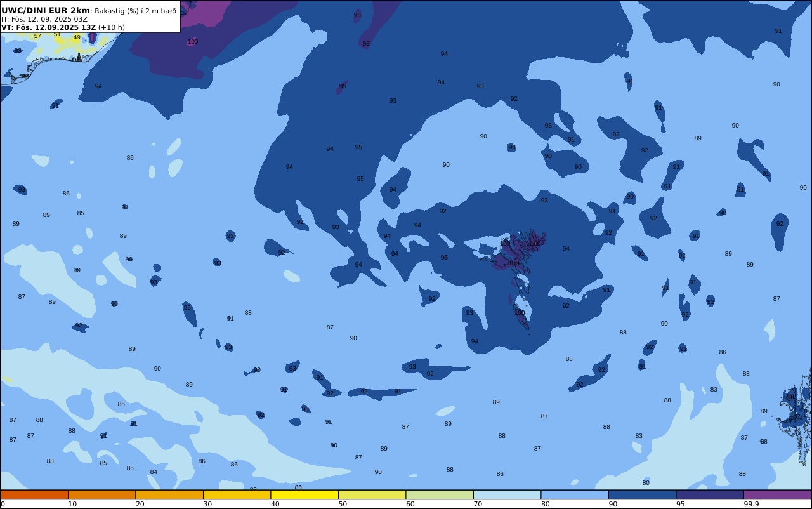Select the '(+10 h)' forecast offset text
Viewport: 812px width, 509px height.
[112, 27]
